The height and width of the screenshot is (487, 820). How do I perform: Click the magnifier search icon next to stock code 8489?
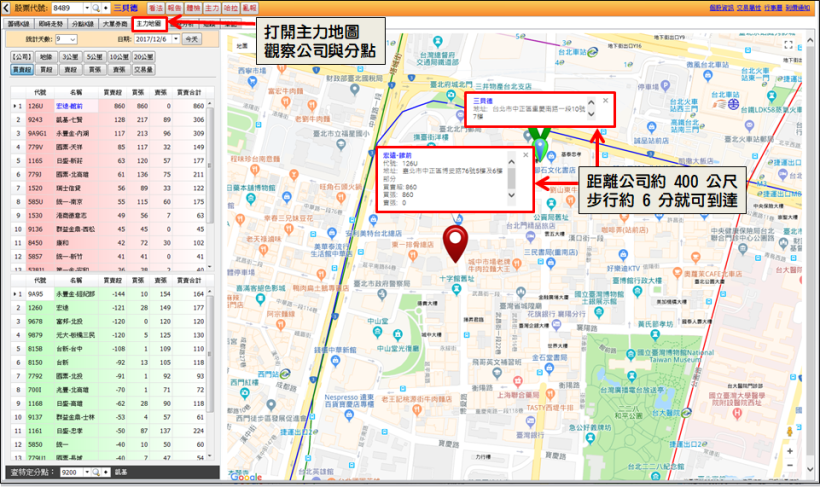(x=96, y=8)
